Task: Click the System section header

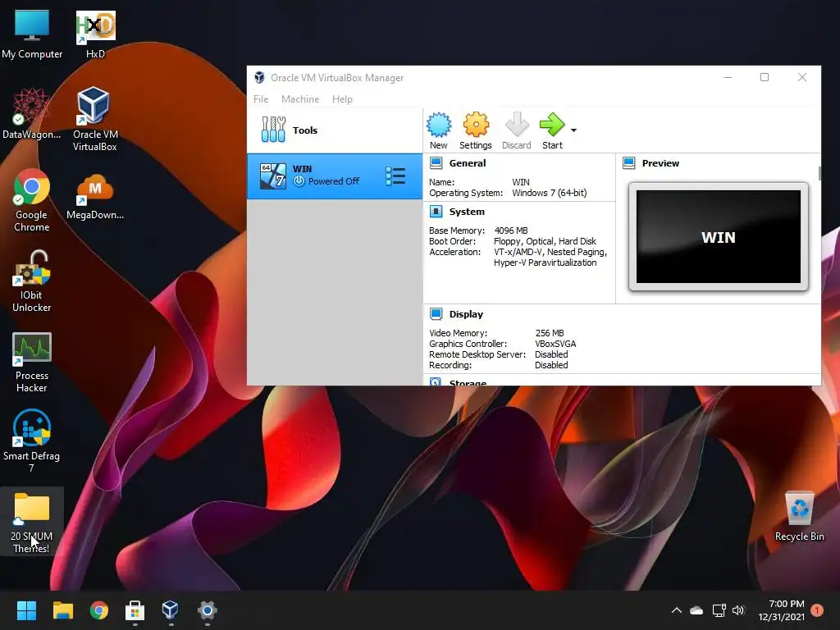Action: pyautogui.click(x=467, y=212)
